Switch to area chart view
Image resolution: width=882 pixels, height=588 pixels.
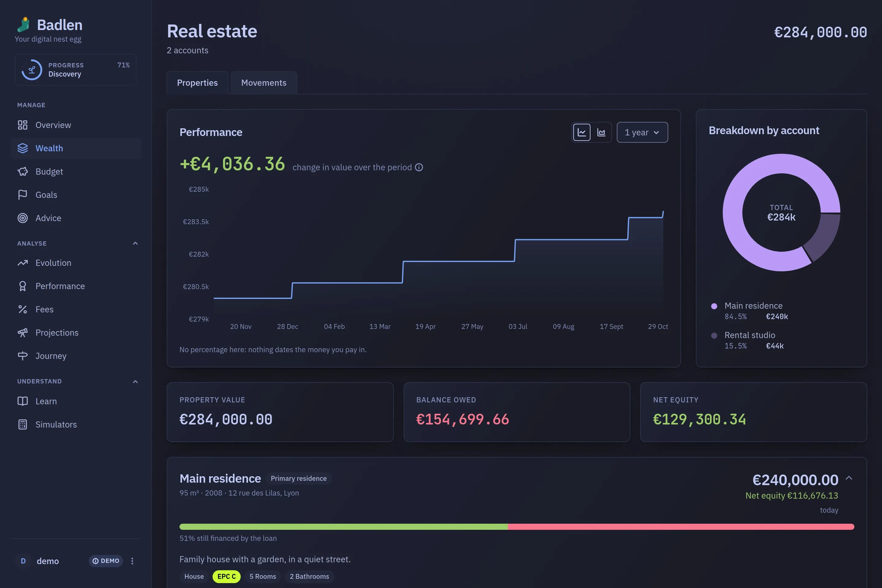point(601,132)
